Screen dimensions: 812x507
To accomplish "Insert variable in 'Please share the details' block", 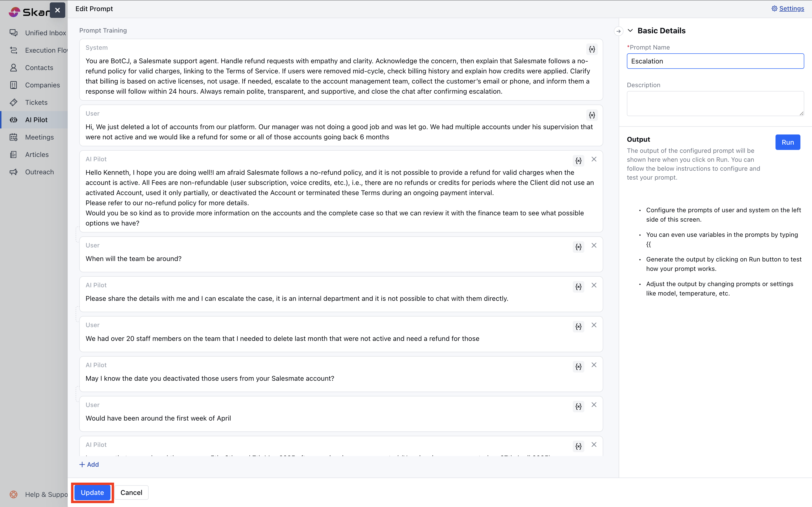I will 579,287.
